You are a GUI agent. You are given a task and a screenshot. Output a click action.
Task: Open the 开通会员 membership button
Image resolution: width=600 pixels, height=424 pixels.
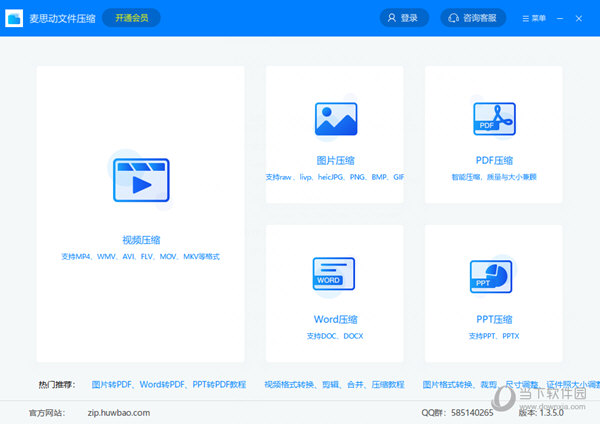click(x=132, y=18)
